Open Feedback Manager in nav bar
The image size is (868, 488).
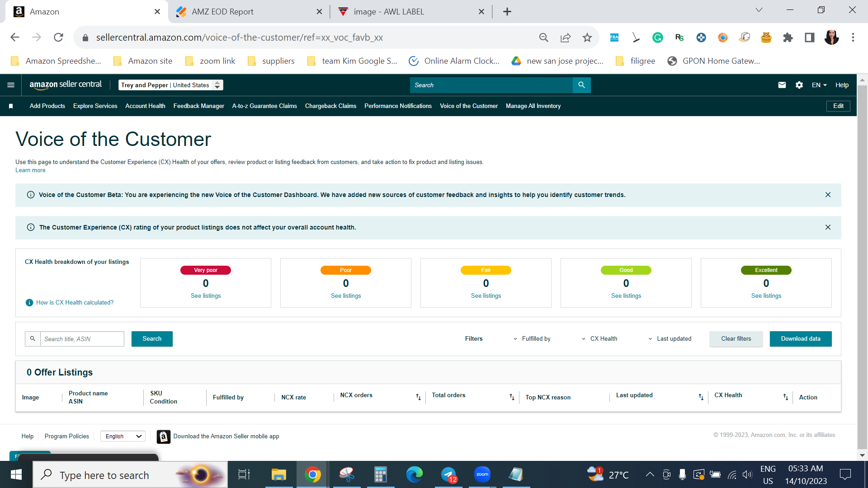[x=198, y=106]
